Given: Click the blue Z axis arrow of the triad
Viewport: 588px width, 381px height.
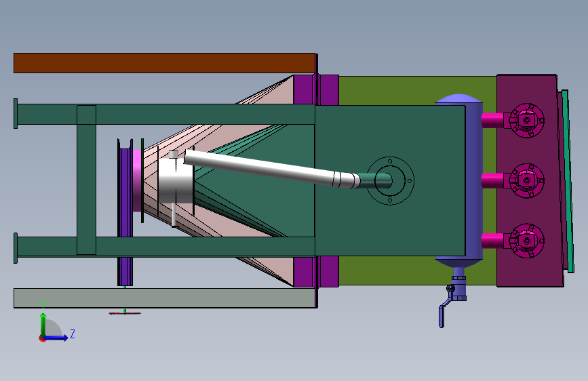Looking at the screenshot, I should pos(56,338).
